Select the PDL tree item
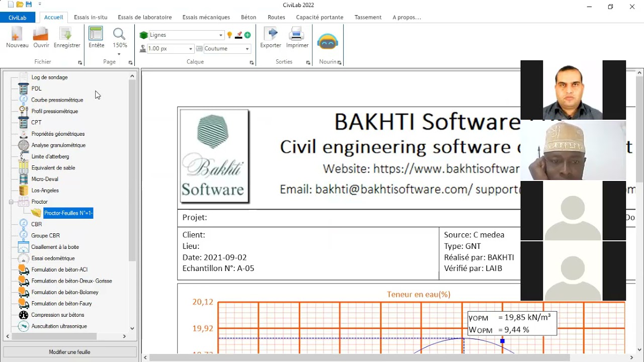This screenshot has height=362, width=644. [36, 88]
